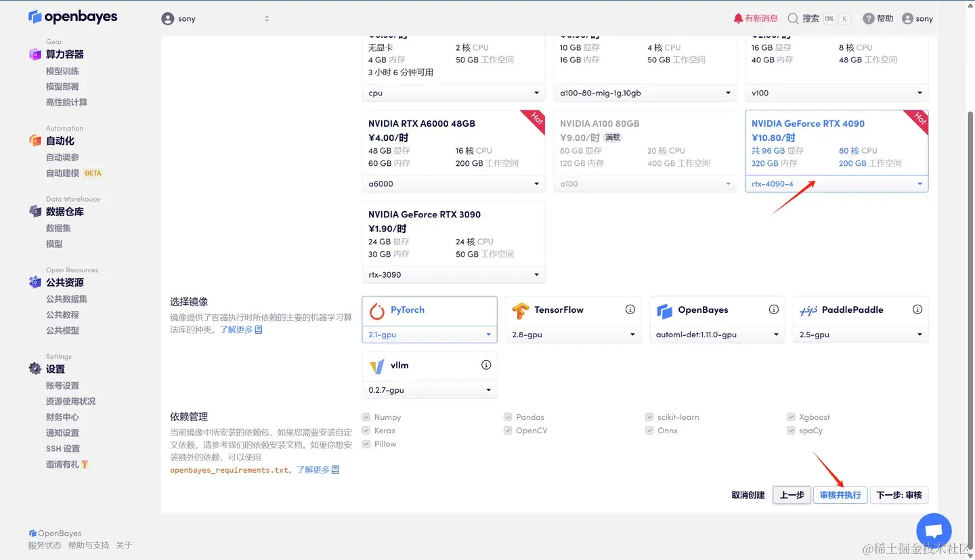This screenshot has height=560, width=975.
Task: Open PaddlePaddle 2.5-gpu version dropdown
Action: coord(861,335)
